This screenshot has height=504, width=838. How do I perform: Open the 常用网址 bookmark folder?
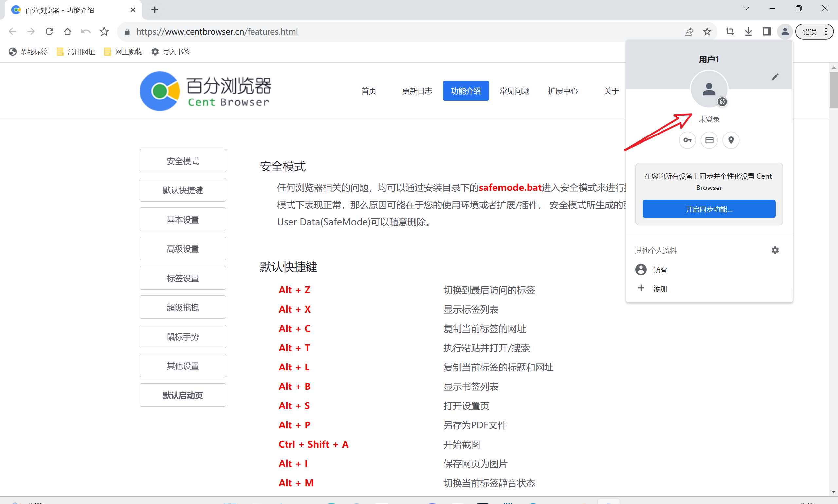[76, 52]
